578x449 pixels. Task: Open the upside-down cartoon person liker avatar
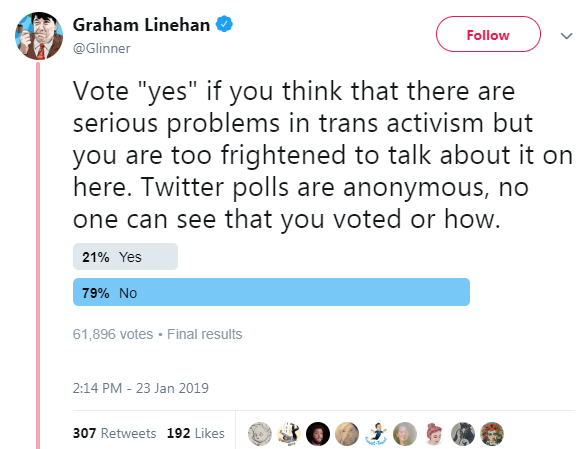289,434
